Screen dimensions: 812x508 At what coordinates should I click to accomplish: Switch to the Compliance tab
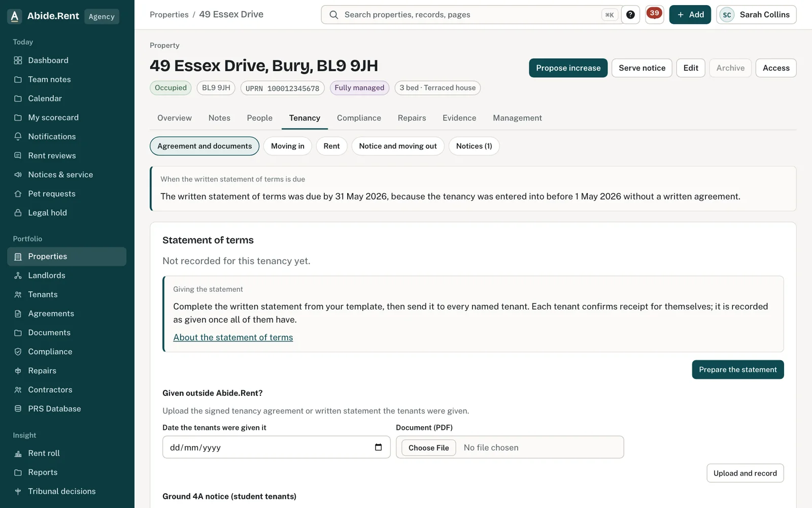pyautogui.click(x=359, y=118)
